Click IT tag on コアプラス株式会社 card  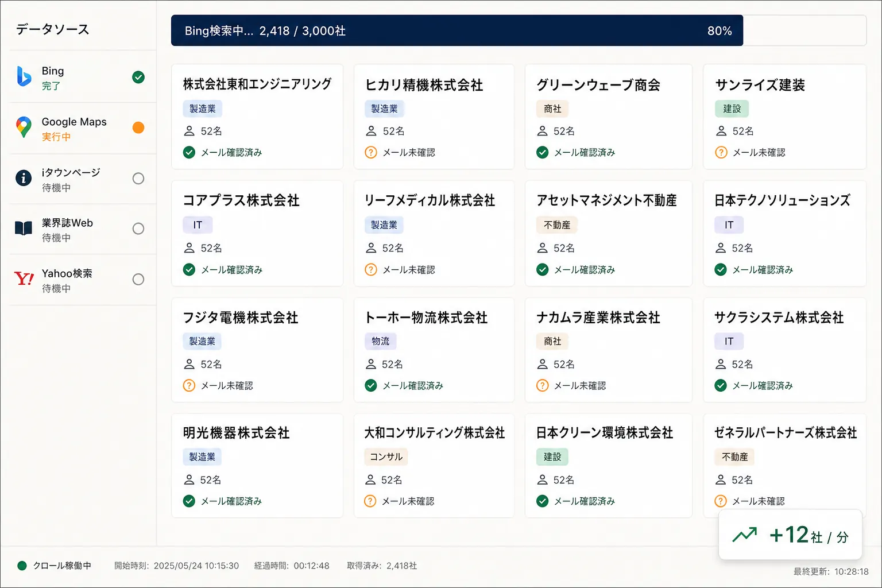[198, 225]
